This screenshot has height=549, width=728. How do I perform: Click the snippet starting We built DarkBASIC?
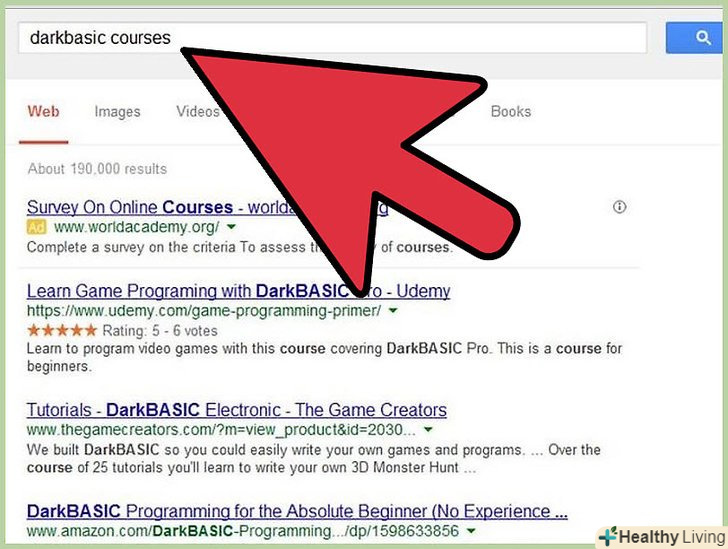coord(314,458)
